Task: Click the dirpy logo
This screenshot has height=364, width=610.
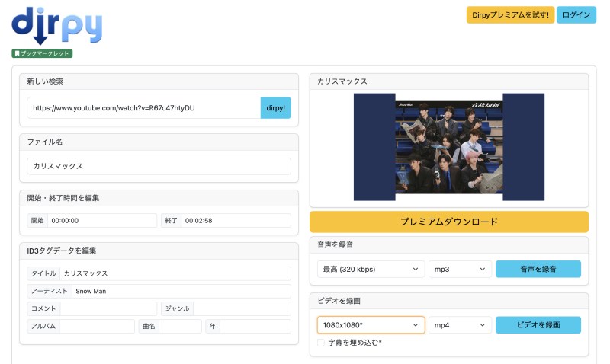Action: 56,26
